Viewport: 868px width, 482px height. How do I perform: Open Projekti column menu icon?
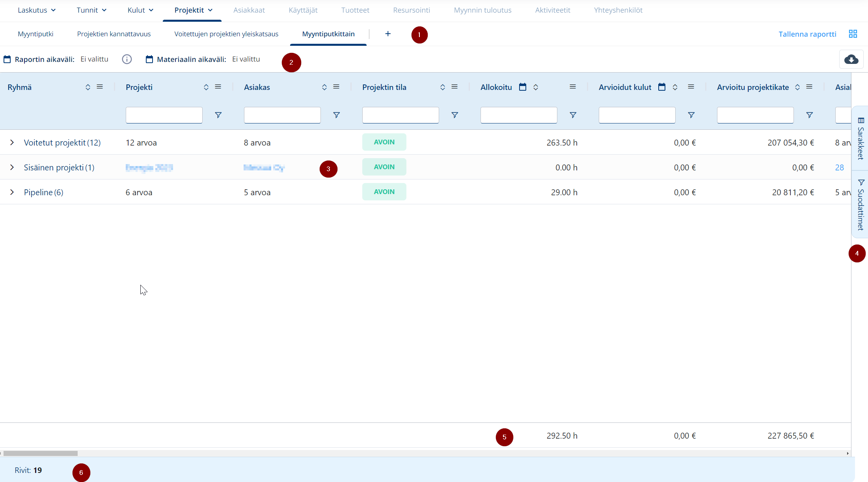[x=218, y=87]
